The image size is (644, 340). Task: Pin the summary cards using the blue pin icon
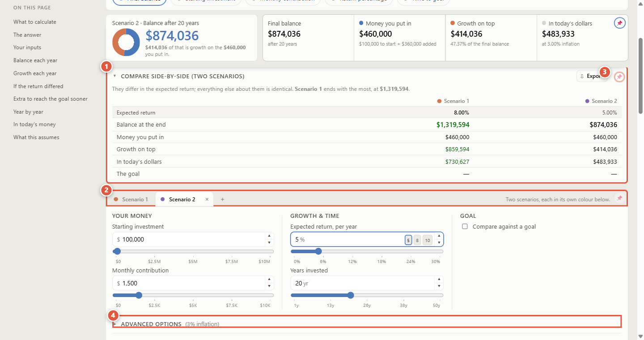(619, 23)
